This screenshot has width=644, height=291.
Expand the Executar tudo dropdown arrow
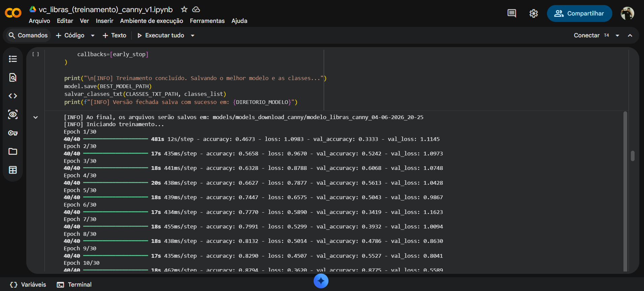point(193,35)
